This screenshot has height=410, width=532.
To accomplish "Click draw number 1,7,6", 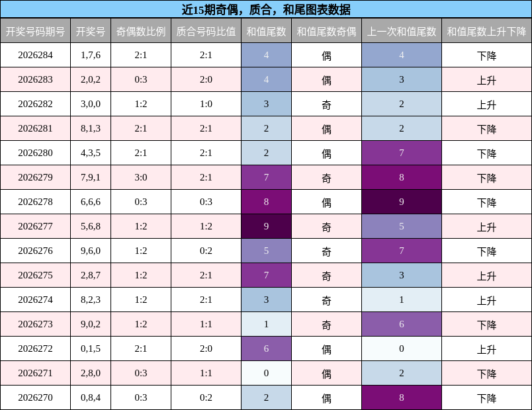I will pos(91,55).
